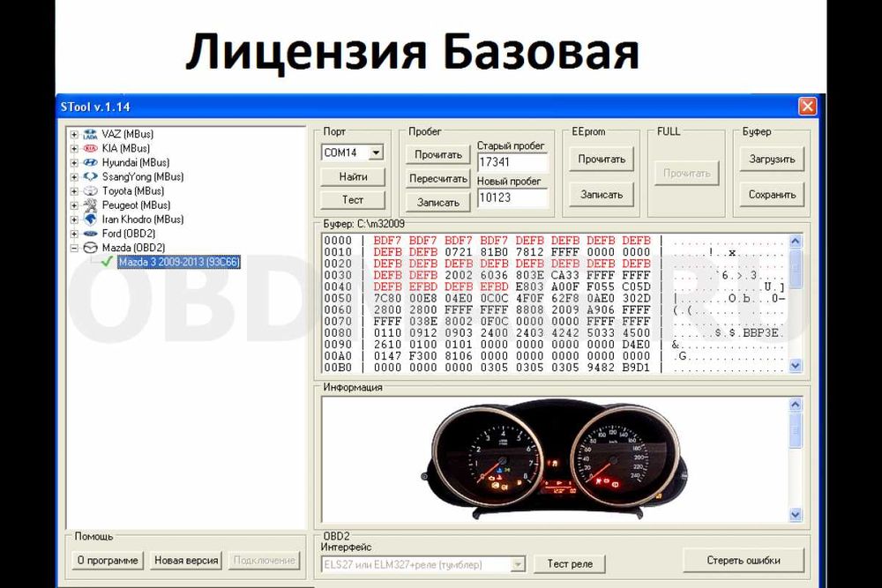The width and height of the screenshot is (882, 588).
Task: Click the Hyundai brand logo icon
Action: point(90,162)
